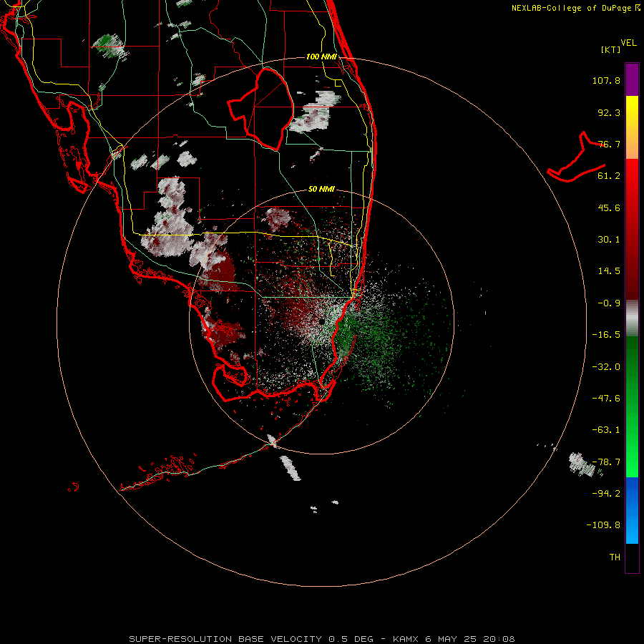This screenshot has height=644, width=644.
Task: Pick the blue segment of the color bar
Action: pos(632,510)
